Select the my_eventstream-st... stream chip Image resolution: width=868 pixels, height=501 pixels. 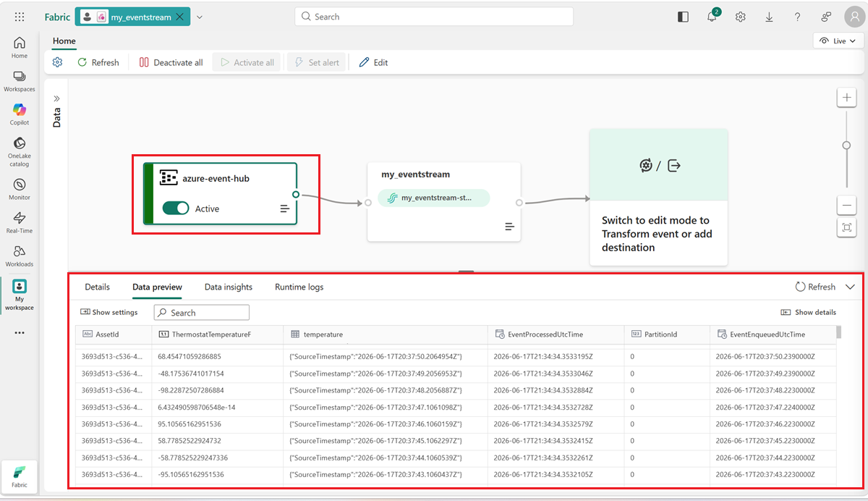click(x=434, y=198)
